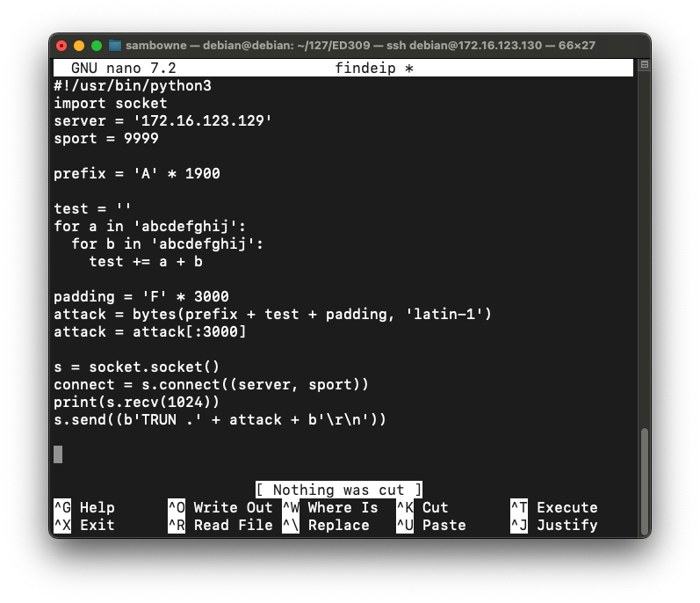Click the "prefix = 'A' * 1900" line
This screenshot has width=700, height=603.
coord(137,173)
